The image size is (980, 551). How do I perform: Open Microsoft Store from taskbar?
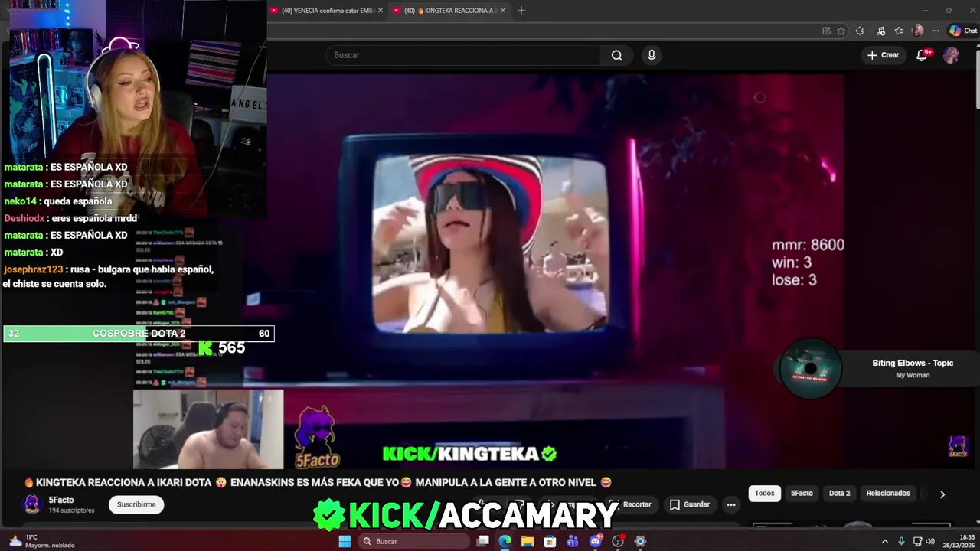point(550,541)
